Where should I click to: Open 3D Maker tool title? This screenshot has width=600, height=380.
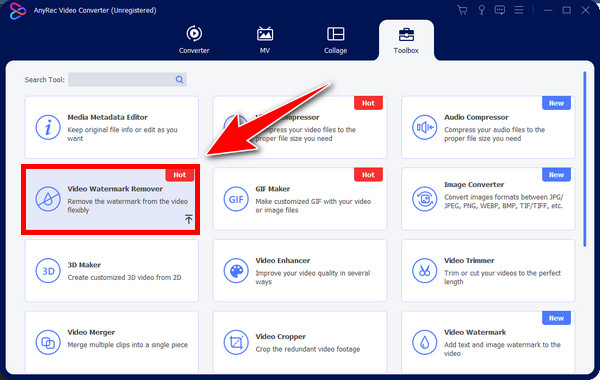coord(84,265)
